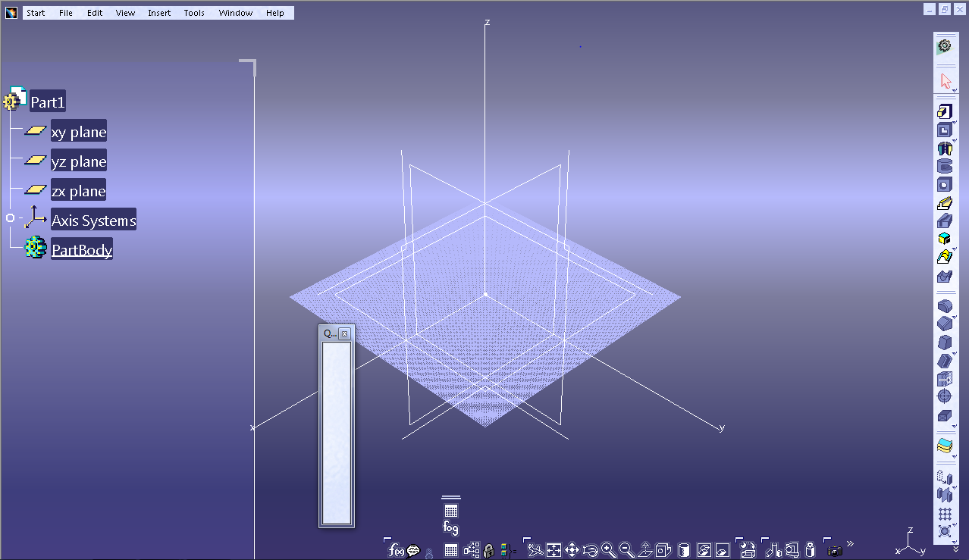Viewport: 969px width, 560px height.
Task: Open the Tools menu
Action: click(193, 12)
